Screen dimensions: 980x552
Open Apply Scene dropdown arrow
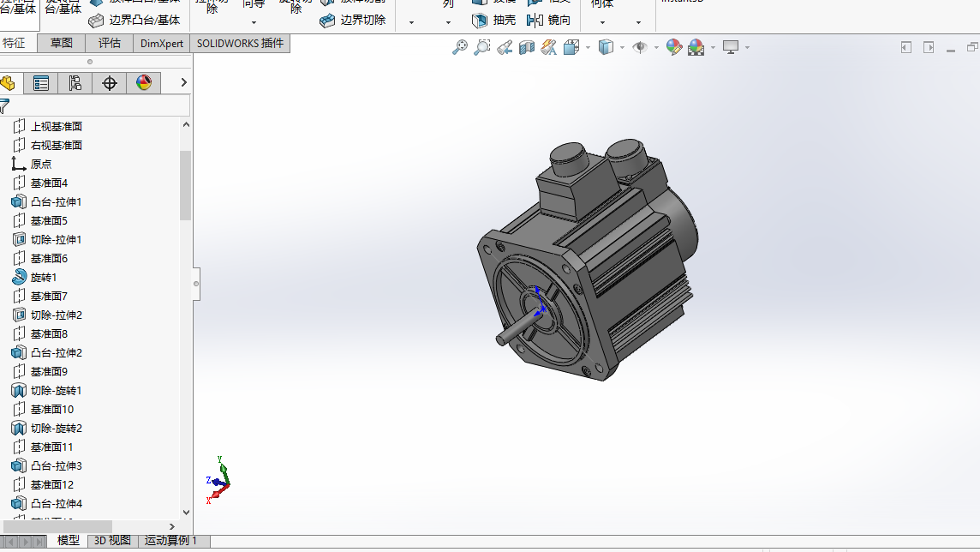tap(713, 47)
